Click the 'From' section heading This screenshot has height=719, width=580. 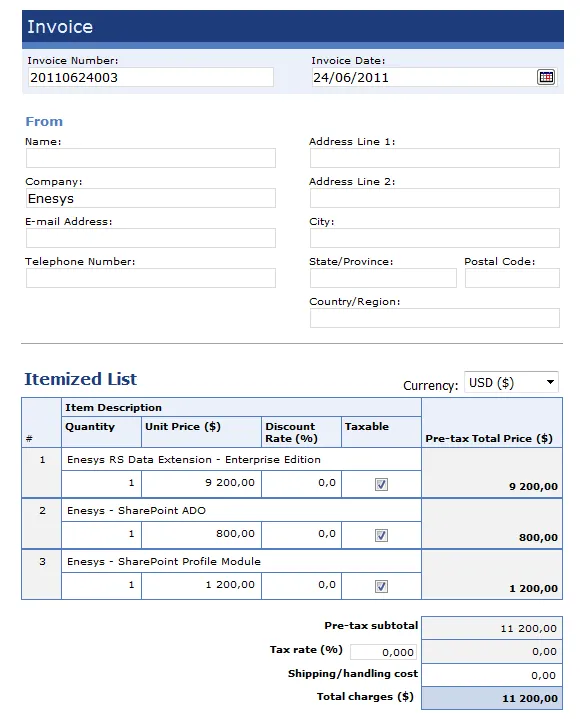(x=44, y=122)
